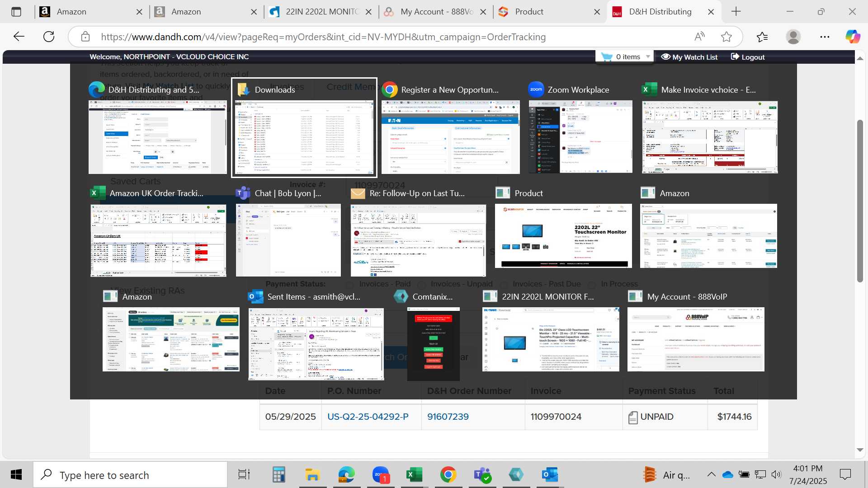Click the address bar URL
This screenshot has height=488, width=868.
pos(323,37)
